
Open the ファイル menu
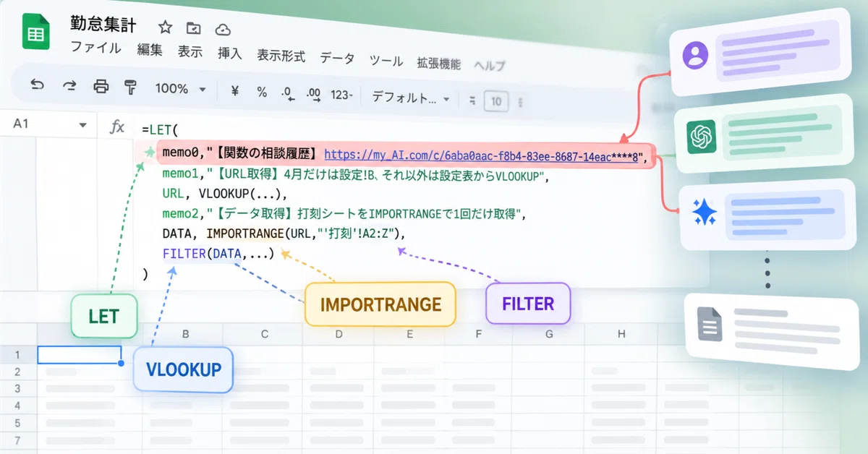coord(95,48)
